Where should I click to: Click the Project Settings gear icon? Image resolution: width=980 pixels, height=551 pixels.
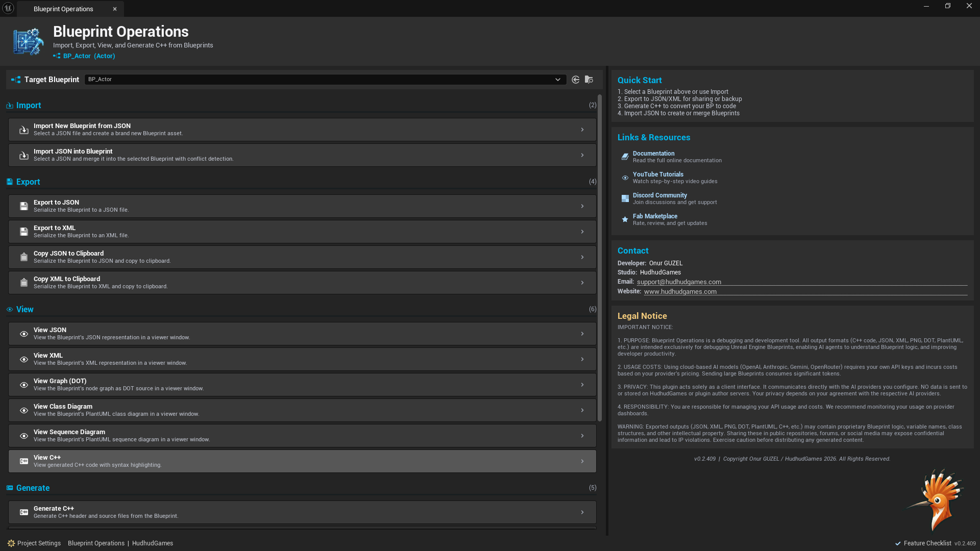(x=11, y=543)
